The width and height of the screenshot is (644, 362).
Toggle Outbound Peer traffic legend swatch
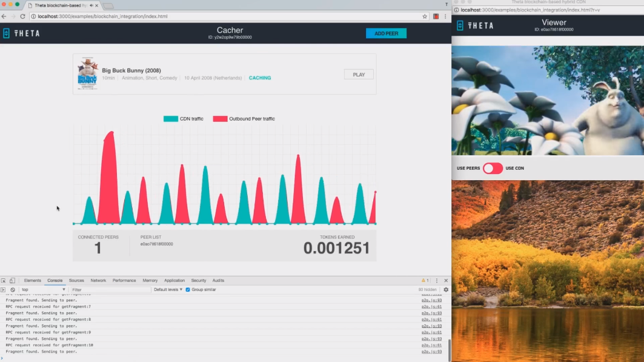point(220,119)
